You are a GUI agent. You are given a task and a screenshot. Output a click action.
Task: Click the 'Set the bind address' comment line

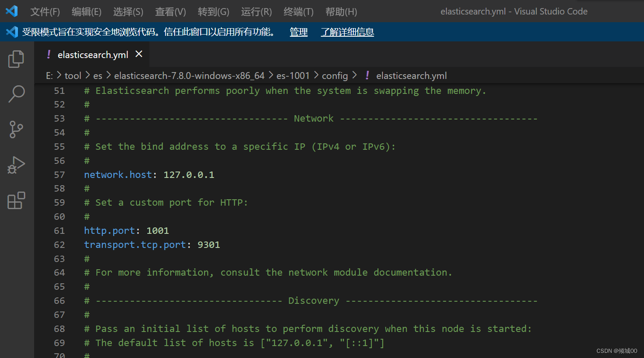pyautogui.click(x=240, y=147)
